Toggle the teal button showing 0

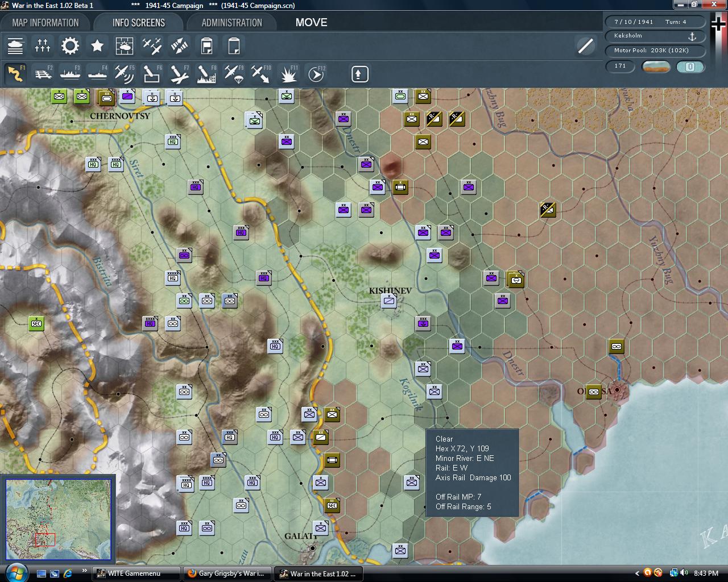pos(690,66)
